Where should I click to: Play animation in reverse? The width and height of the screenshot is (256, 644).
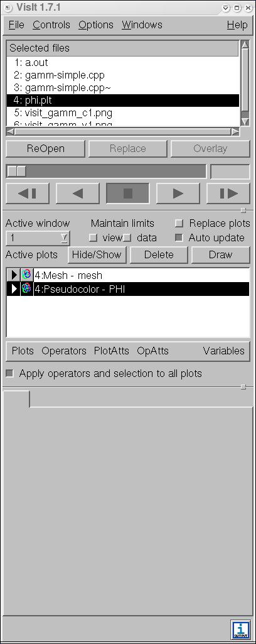pyautogui.click(x=78, y=193)
